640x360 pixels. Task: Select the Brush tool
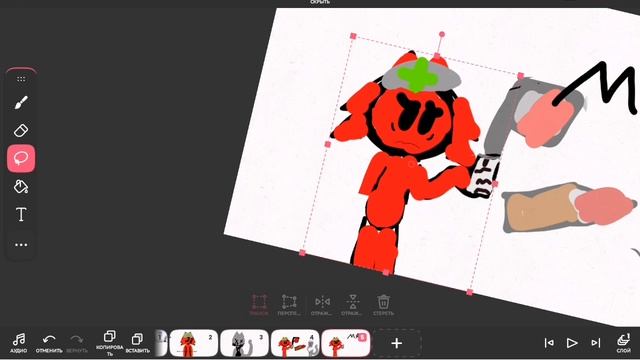[x=21, y=102]
